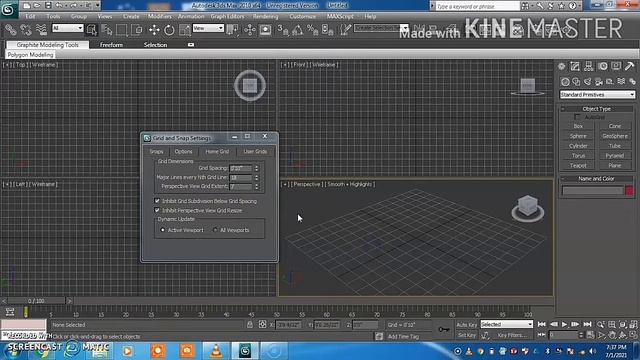Screen dimensions: 640x360
Task: Click the Set Keys key icon
Action: pyautogui.click(x=444, y=329)
